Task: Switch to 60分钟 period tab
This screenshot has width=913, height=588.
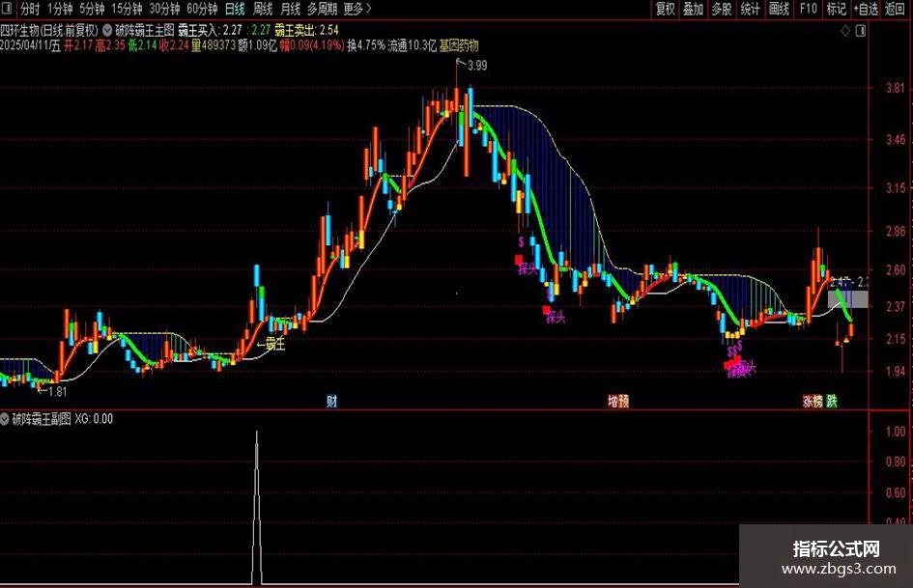Action: click(x=202, y=9)
